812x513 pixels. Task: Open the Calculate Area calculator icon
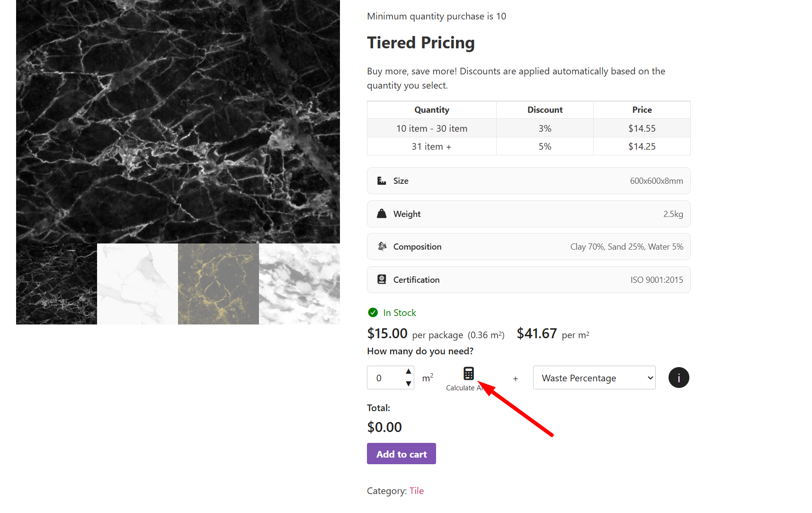point(468,374)
